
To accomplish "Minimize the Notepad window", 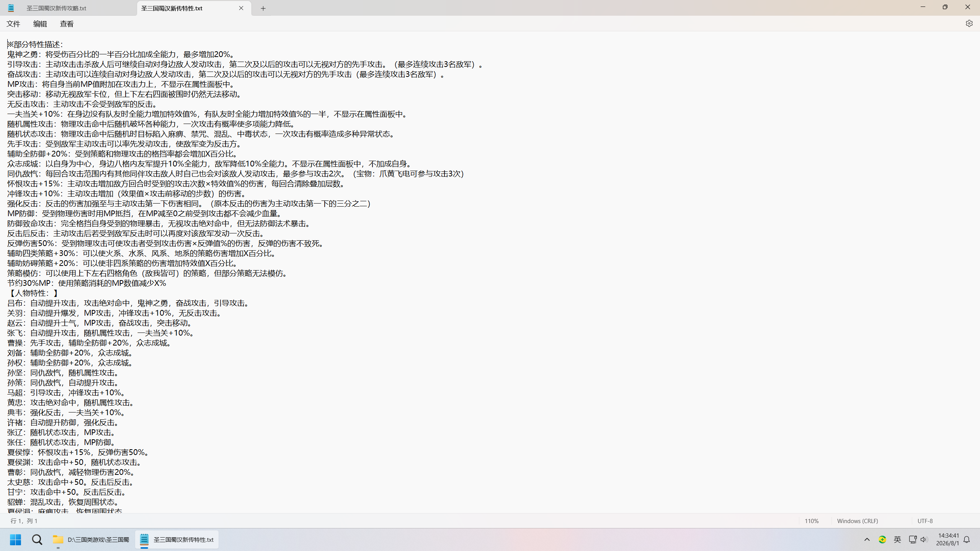I will [923, 7].
